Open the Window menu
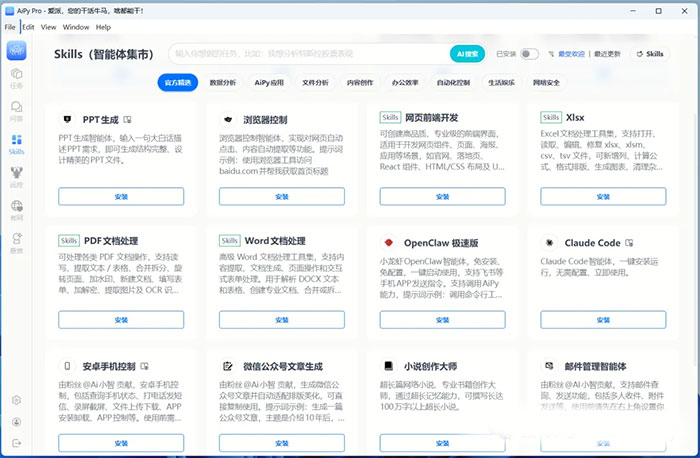Screen dimensions: 700x458 coord(76,27)
